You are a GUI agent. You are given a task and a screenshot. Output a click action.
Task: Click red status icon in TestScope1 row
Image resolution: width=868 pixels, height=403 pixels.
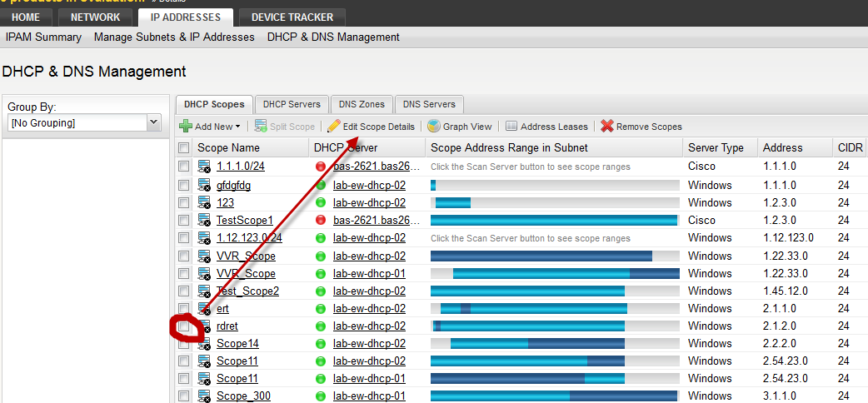click(x=321, y=221)
